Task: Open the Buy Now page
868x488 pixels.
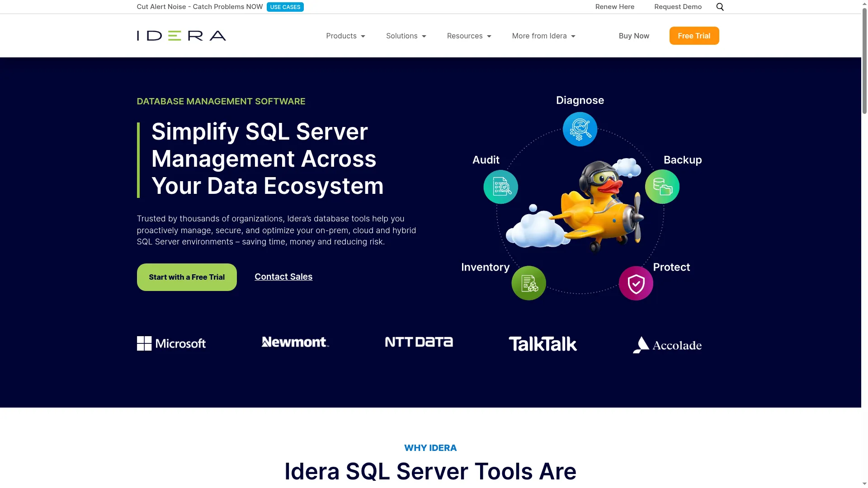Action: click(x=634, y=36)
